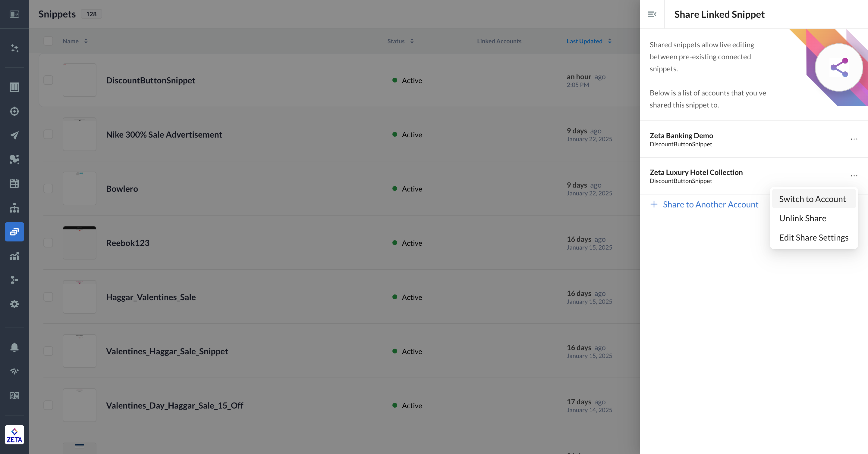The height and width of the screenshot is (454, 868).
Task: Open the hierarchy org-chart icon
Action: 14,208
